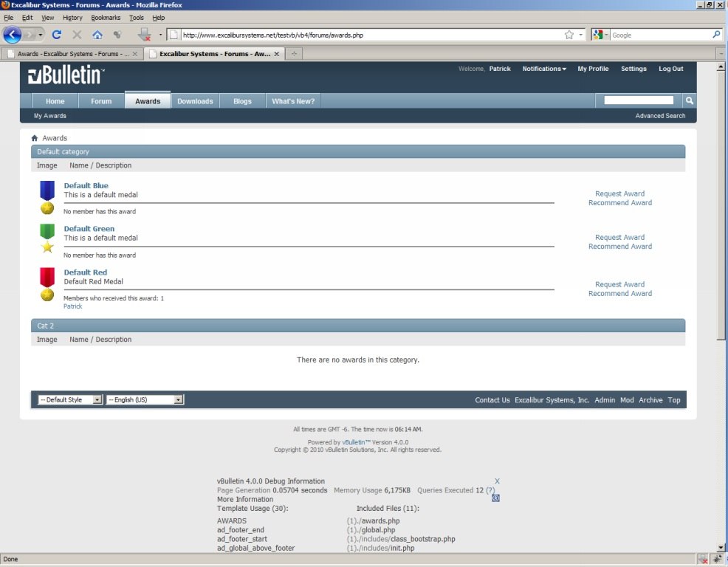728x567 pixels.
Task: Close the first Awards browser tab
Action: [x=134, y=54]
